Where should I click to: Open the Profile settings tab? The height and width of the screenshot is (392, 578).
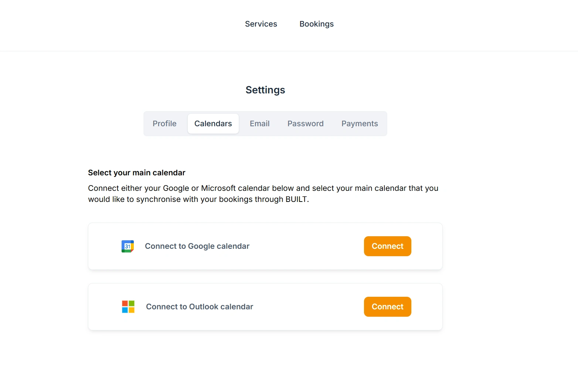[x=164, y=124]
